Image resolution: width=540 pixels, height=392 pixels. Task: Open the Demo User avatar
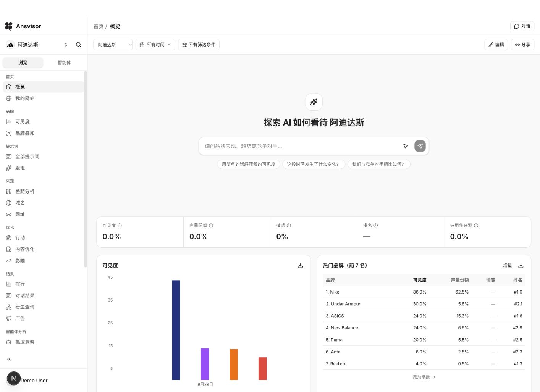(14, 378)
